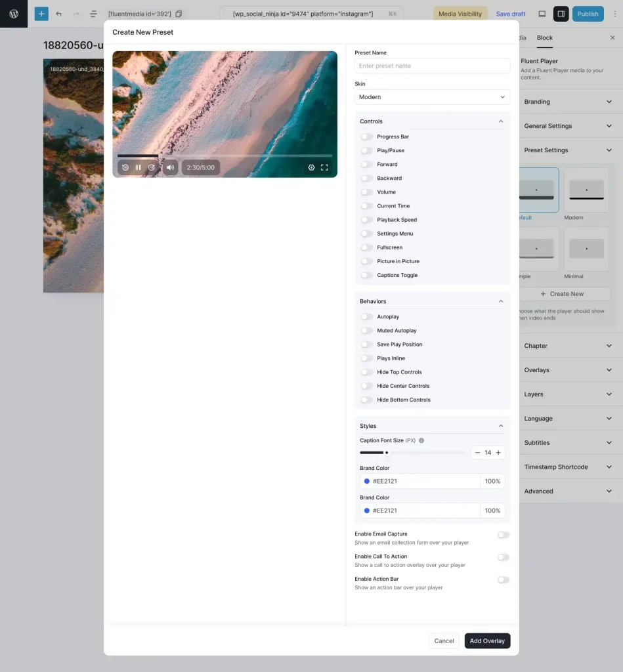Viewport: 623px width, 672px height.
Task: Collapse the Behaviors section
Action: (501, 301)
